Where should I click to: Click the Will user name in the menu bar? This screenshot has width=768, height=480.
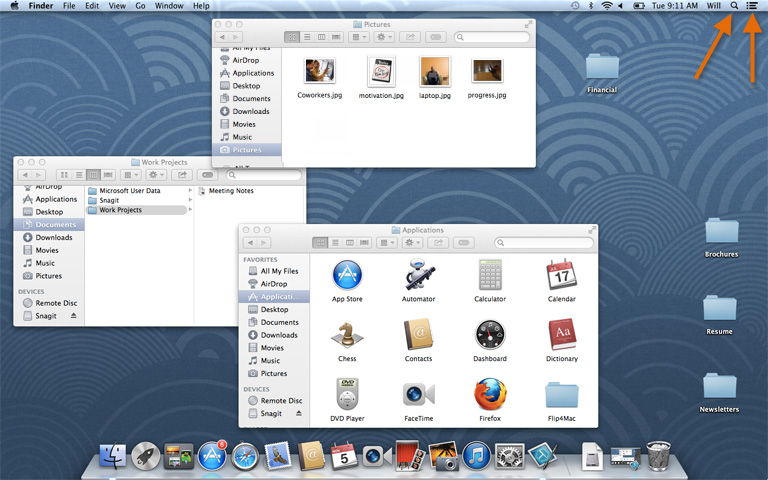pyautogui.click(x=713, y=6)
